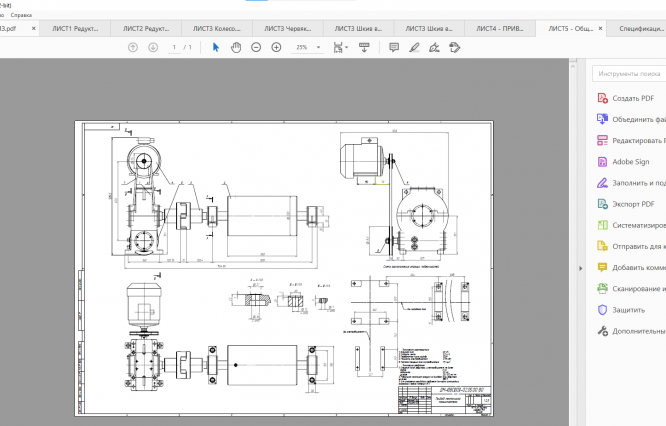
Task: Open the Adobe Sign tool
Action: click(630, 161)
